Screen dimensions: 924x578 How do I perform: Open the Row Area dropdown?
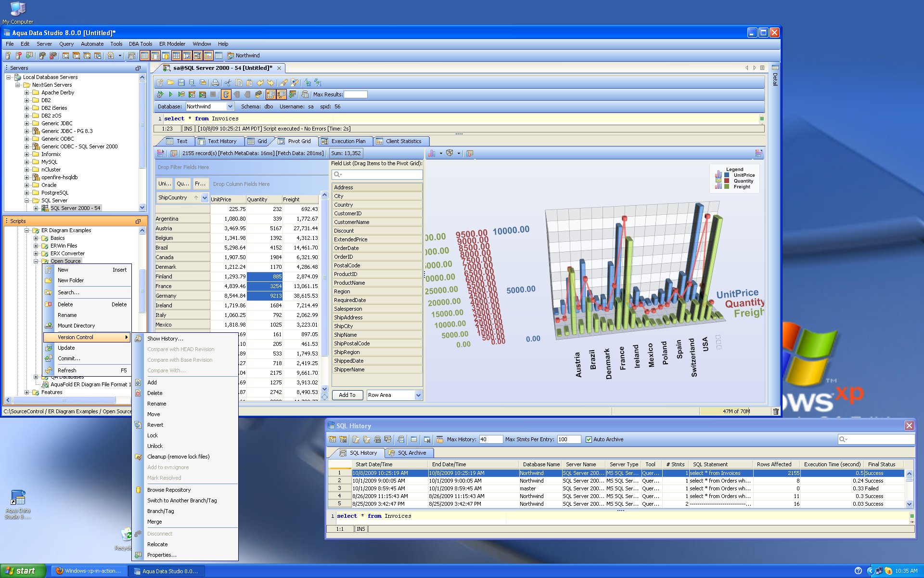[418, 395]
